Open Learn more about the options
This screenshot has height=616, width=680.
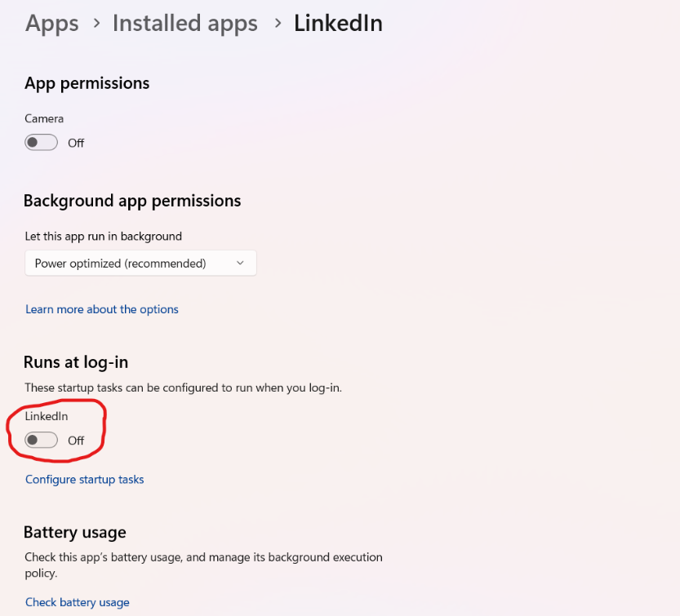point(102,309)
